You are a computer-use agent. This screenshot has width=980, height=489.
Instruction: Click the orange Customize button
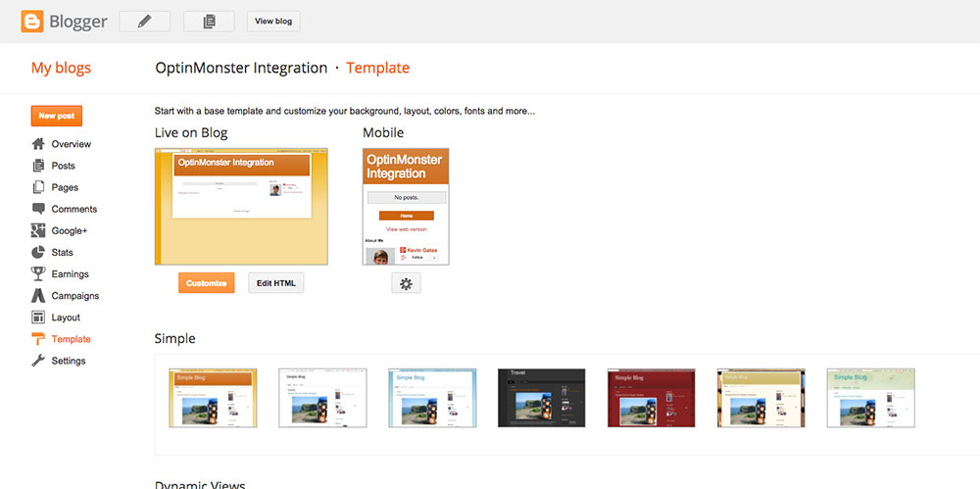pos(206,282)
